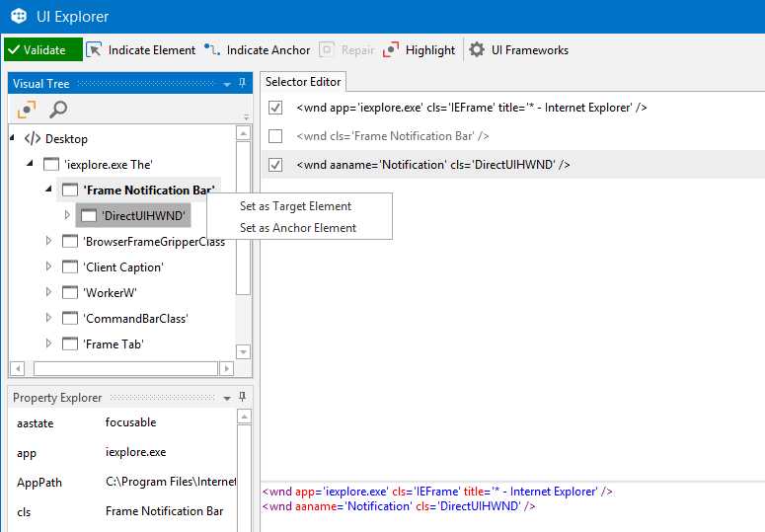The width and height of the screenshot is (765, 532).
Task: Select the 'WorkerW' tree item
Action: click(x=110, y=293)
